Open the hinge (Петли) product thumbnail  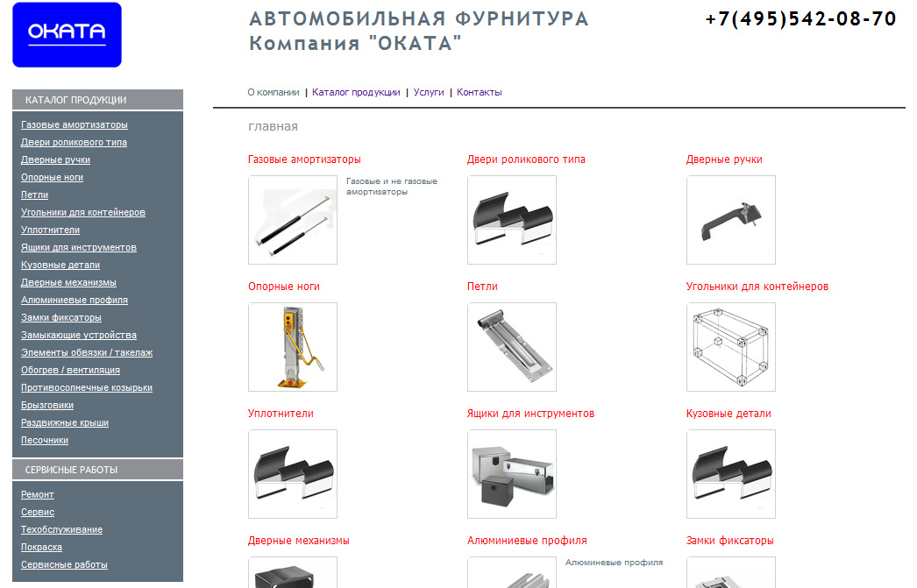[512, 347]
